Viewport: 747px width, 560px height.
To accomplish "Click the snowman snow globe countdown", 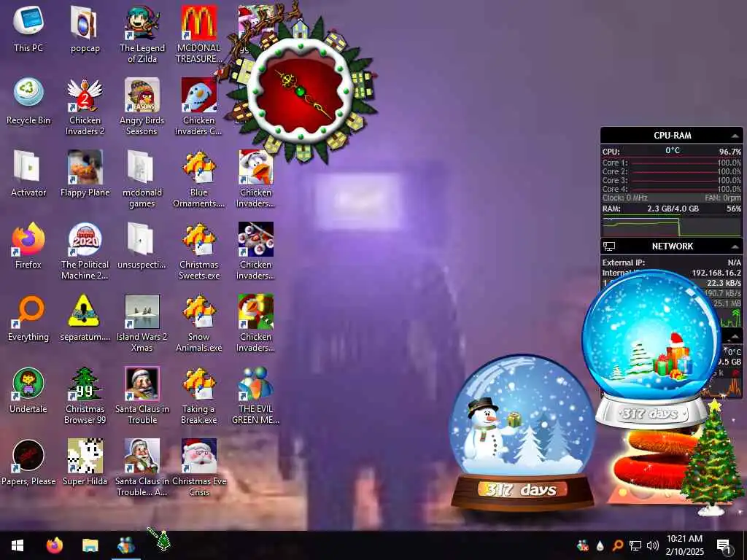I will (522, 431).
